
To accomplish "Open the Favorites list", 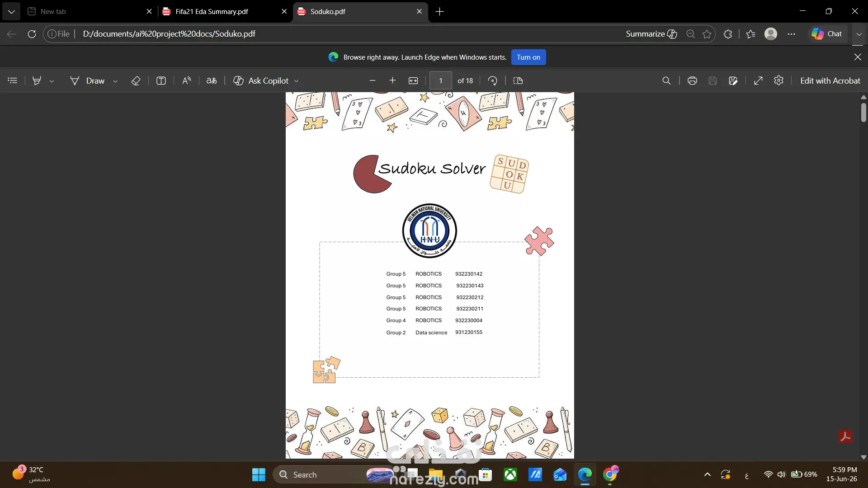I will (x=751, y=34).
